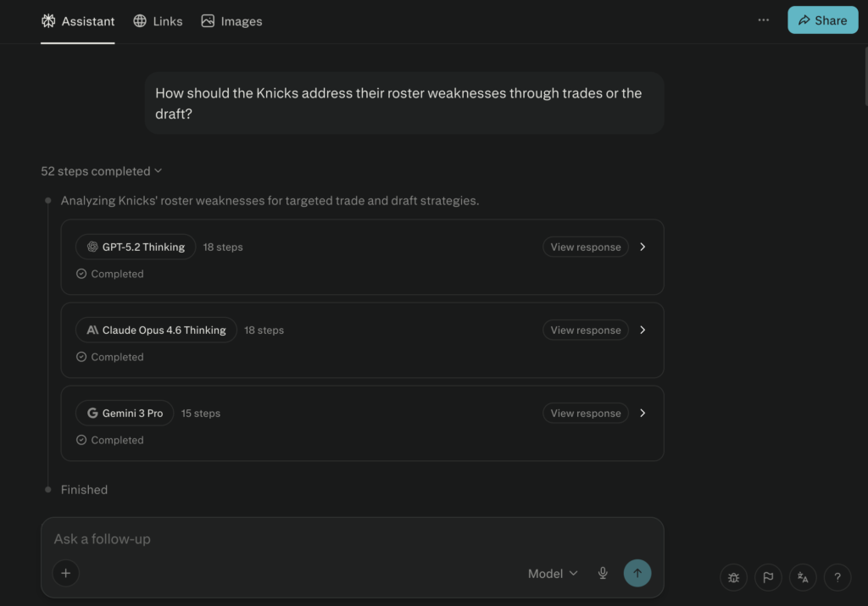Screen dimensions: 868x606
Task: View response for Claude Opus 4.6 Thinking
Action: click(586, 331)
